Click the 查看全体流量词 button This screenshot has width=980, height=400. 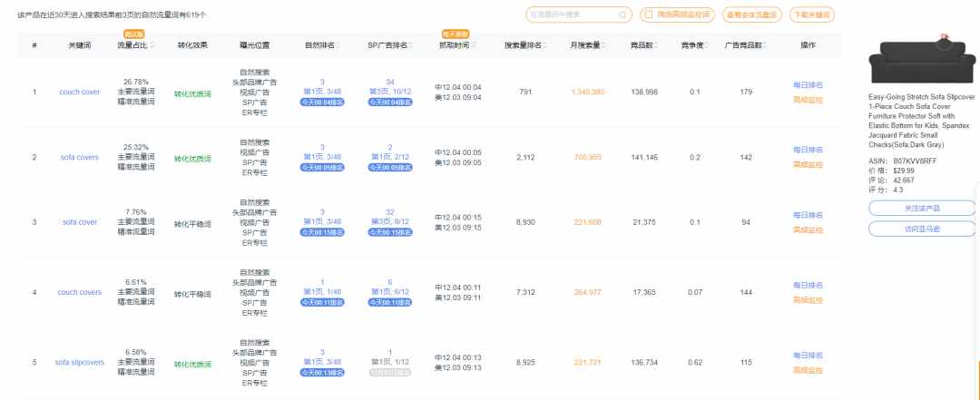[752, 15]
